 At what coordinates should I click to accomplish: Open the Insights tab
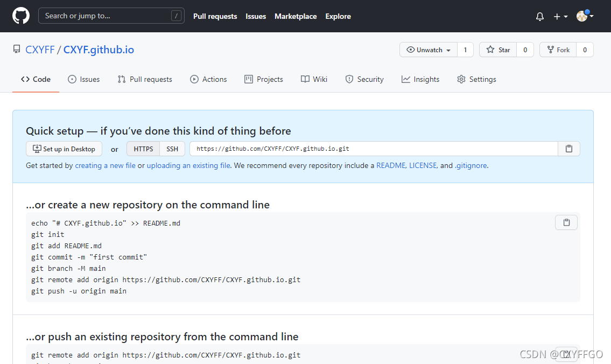[420, 79]
